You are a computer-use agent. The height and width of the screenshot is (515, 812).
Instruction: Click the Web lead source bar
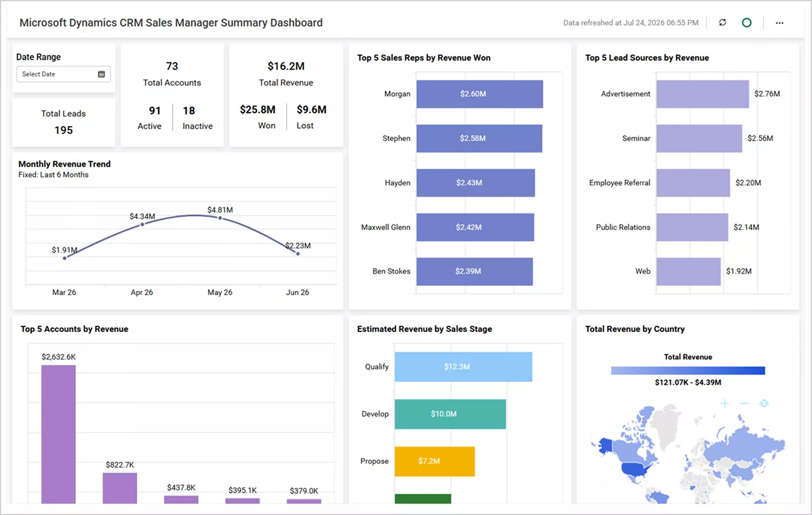coord(688,271)
